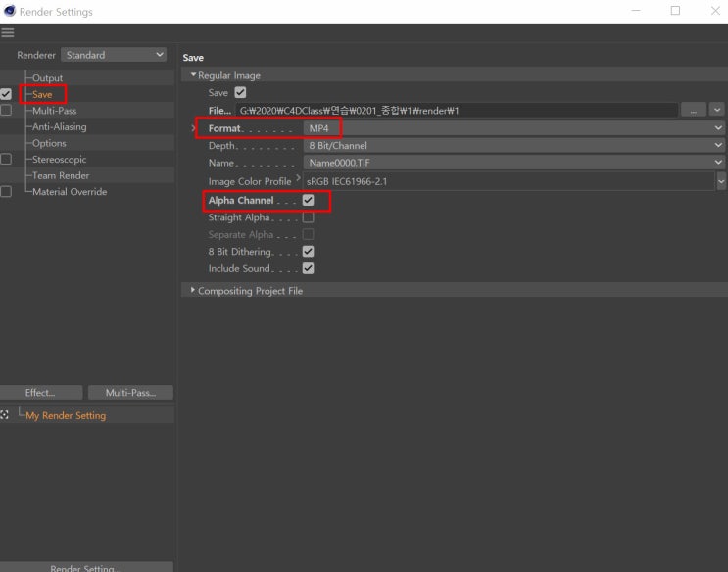The width and height of the screenshot is (728, 572).
Task: Open the hamburger menu icon
Action: click(8, 32)
